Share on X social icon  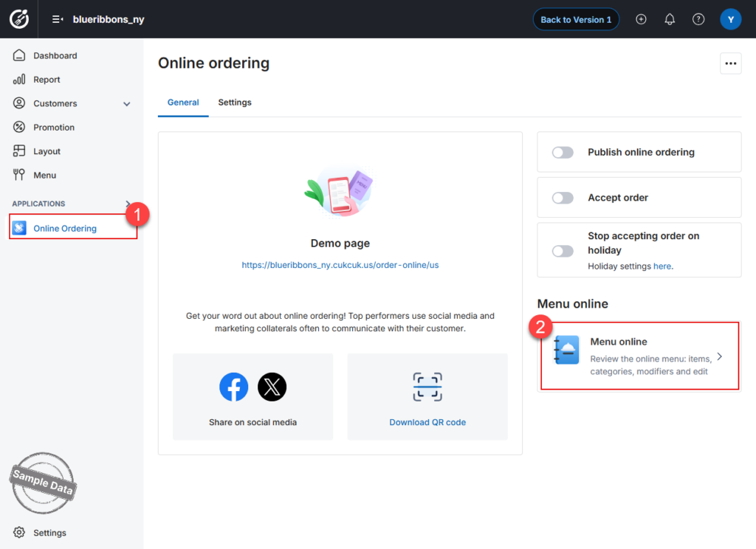pyautogui.click(x=272, y=387)
